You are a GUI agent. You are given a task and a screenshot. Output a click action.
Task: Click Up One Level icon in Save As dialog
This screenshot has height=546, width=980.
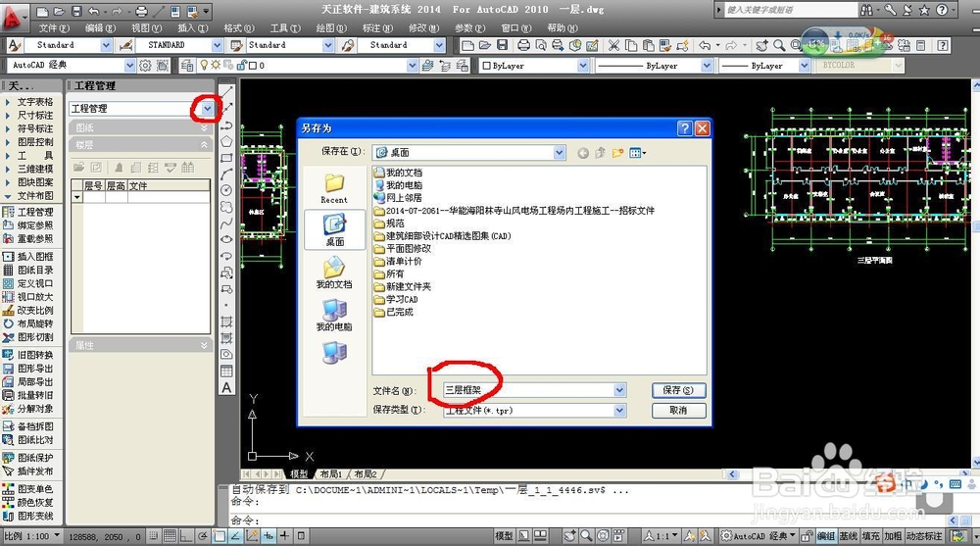coord(600,153)
